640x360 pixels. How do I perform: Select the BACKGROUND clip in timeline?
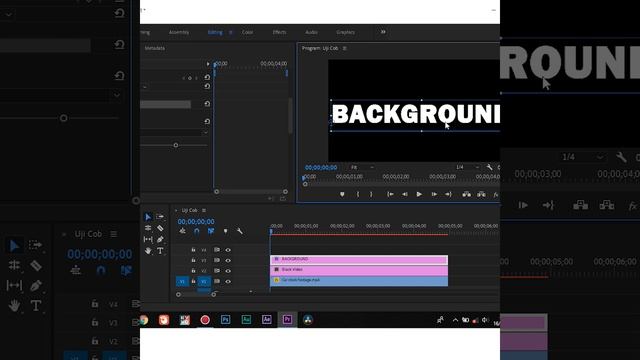coord(359,259)
